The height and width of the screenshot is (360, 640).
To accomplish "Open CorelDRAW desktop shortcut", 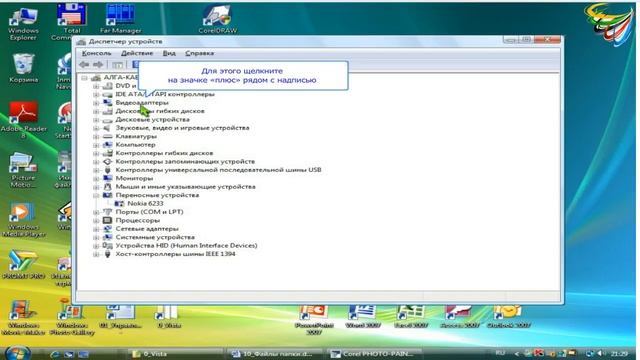I will (217, 19).
